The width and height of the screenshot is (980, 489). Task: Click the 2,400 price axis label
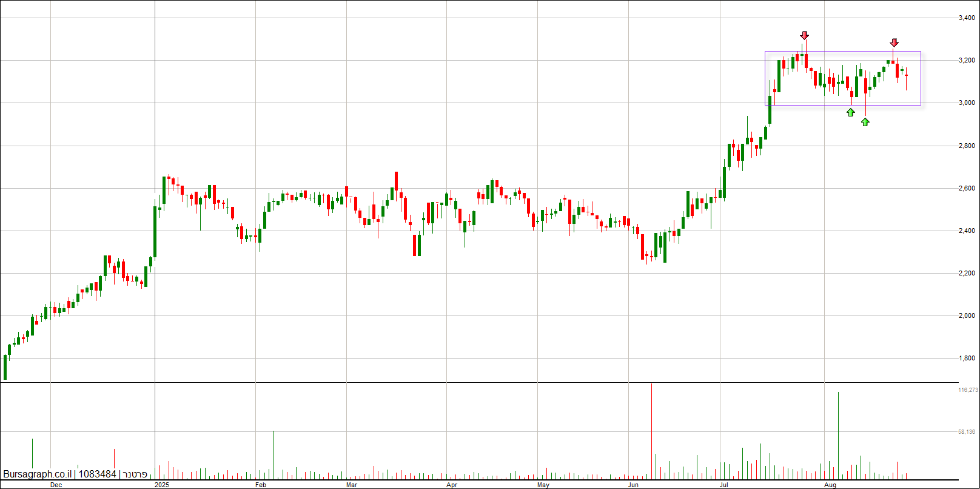967,231
